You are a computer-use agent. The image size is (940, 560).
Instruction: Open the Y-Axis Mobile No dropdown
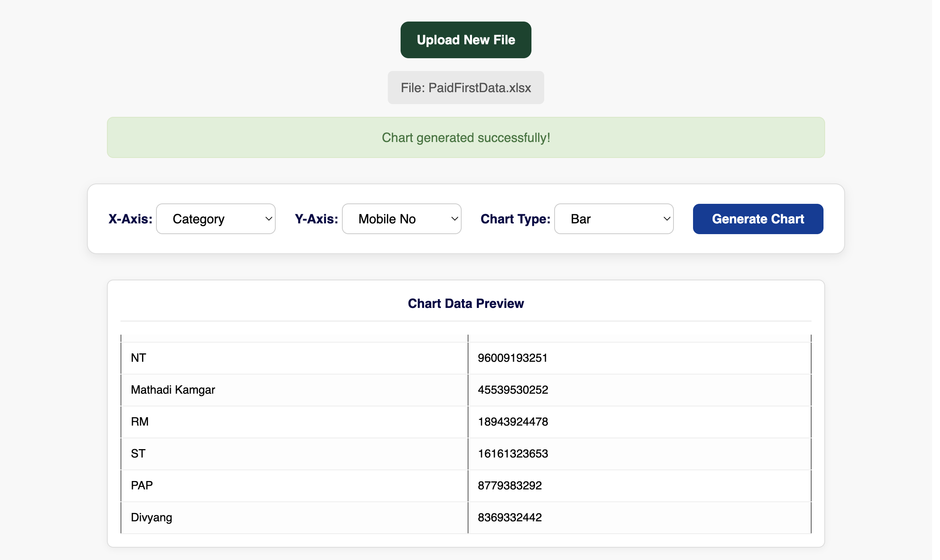[401, 219]
